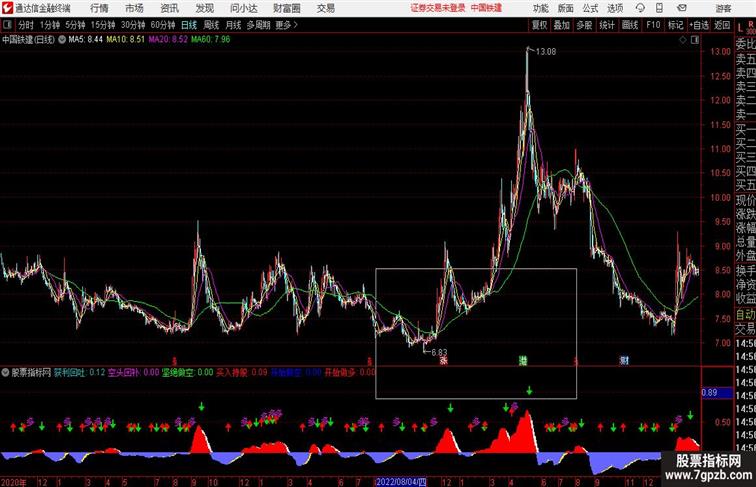Viewport: 756px width, 487px height.
Task: Open the 选项 menu
Action: [615, 8]
